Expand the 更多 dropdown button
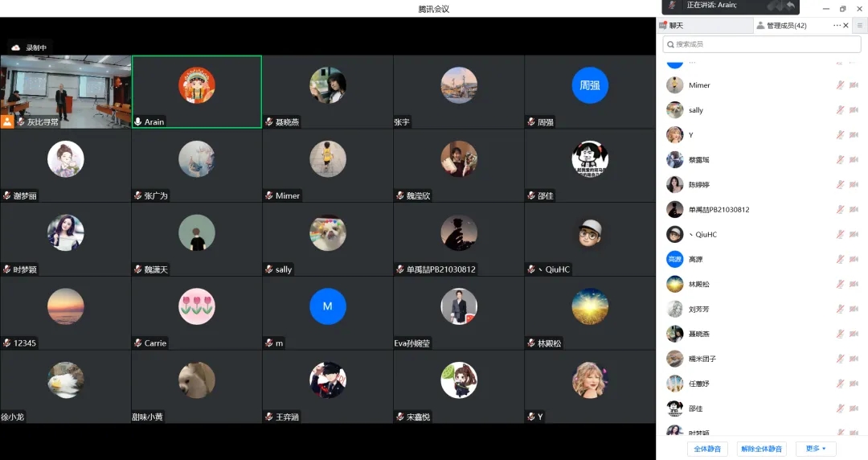 pyautogui.click(x=816, y=449)
